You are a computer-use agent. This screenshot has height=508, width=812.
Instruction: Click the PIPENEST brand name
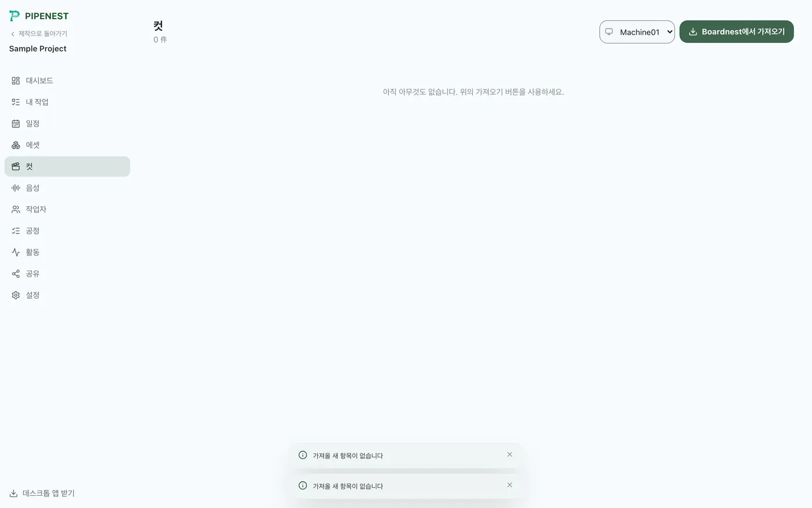46,16
